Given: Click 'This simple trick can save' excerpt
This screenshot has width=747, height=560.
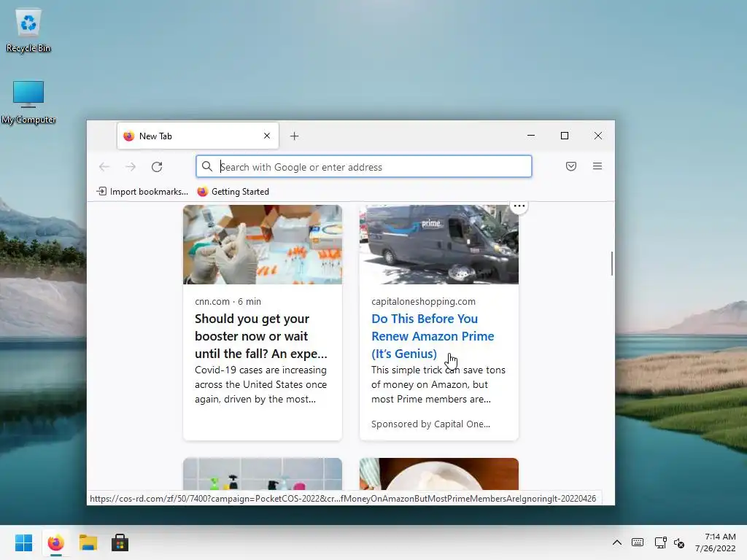Looking at the screenshot, I should [x=438, y=384].
